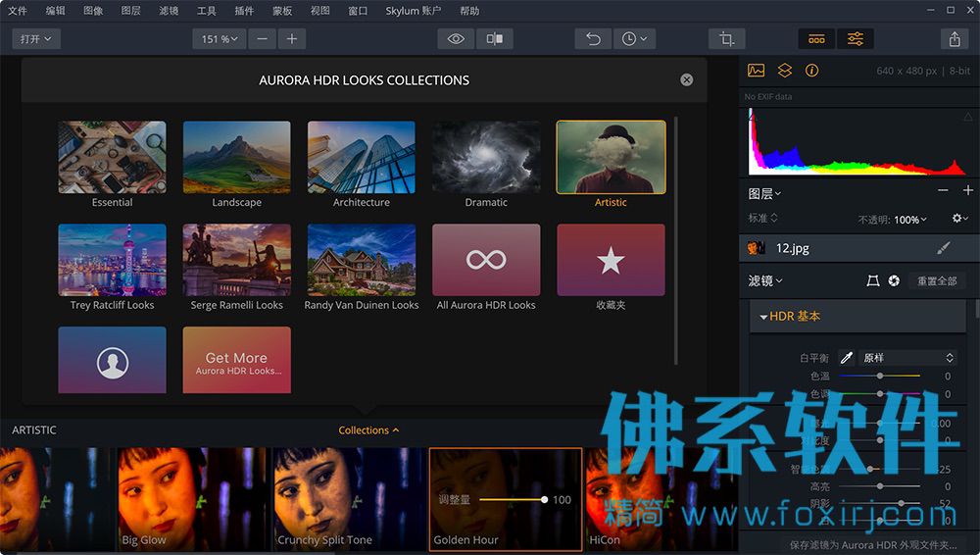Viewport: 980px width, 555px height.
Task: Open the 收藏夹 star favorites tile
Action: [611, 267]
